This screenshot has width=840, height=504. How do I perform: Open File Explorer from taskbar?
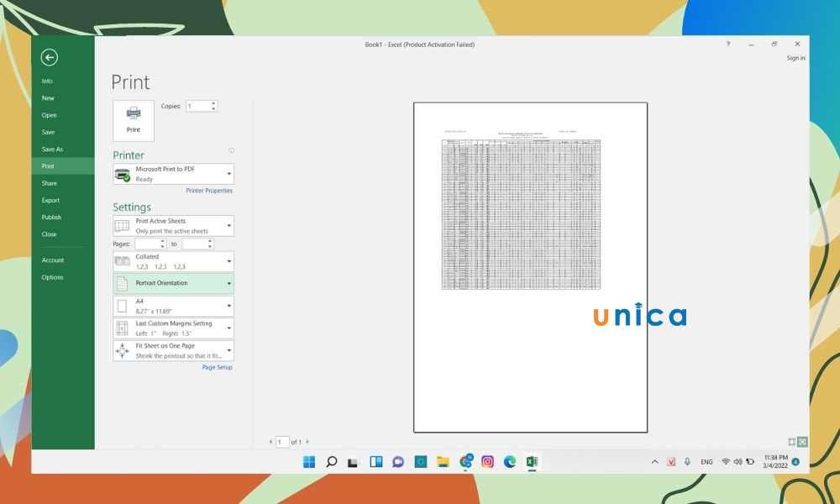pyautogui.click(x=443, y=462)
